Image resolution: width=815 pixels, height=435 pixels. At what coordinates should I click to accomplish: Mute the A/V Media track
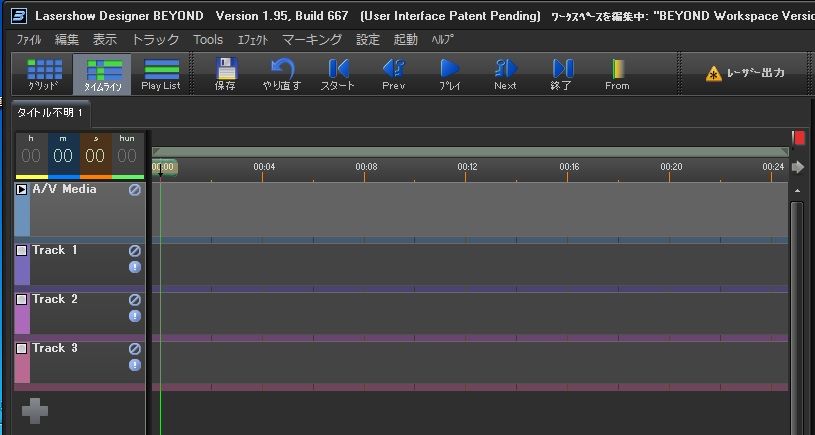tap(135, 190)
